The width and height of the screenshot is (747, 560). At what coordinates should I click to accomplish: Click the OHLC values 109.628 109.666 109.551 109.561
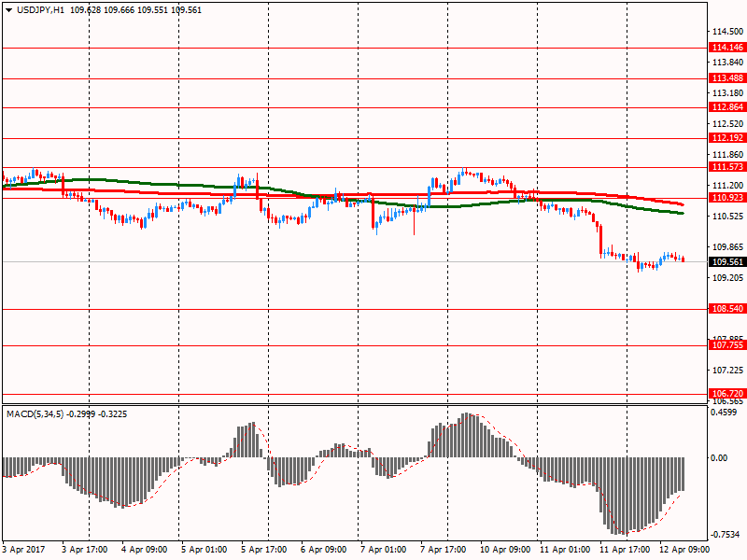coord(135,10)
